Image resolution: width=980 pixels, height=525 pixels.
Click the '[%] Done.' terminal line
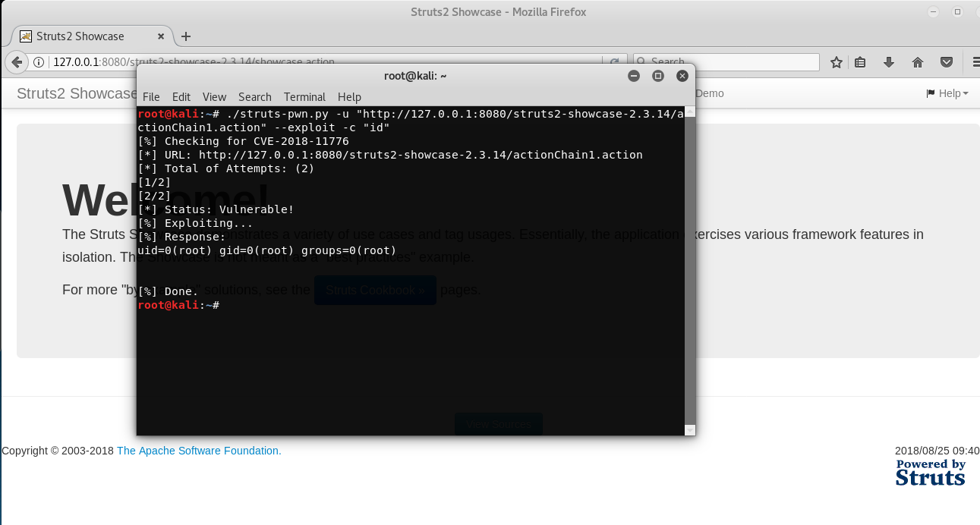pos(168,291)
